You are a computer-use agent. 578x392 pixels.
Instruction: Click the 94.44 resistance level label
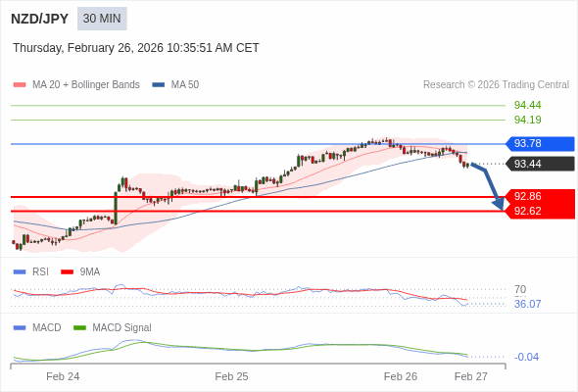(x=527, y=105)
